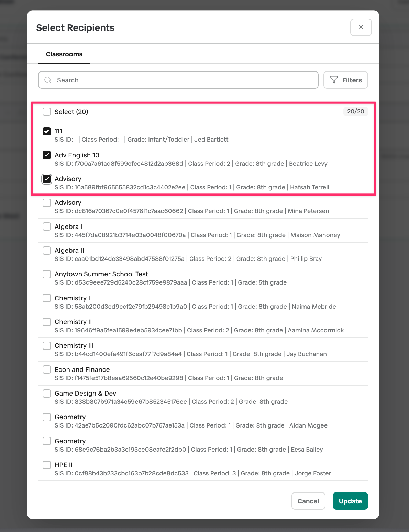The image size is (409, 532).
Task: Click the 20/20 count badge
Action: (x=355, y=111)
